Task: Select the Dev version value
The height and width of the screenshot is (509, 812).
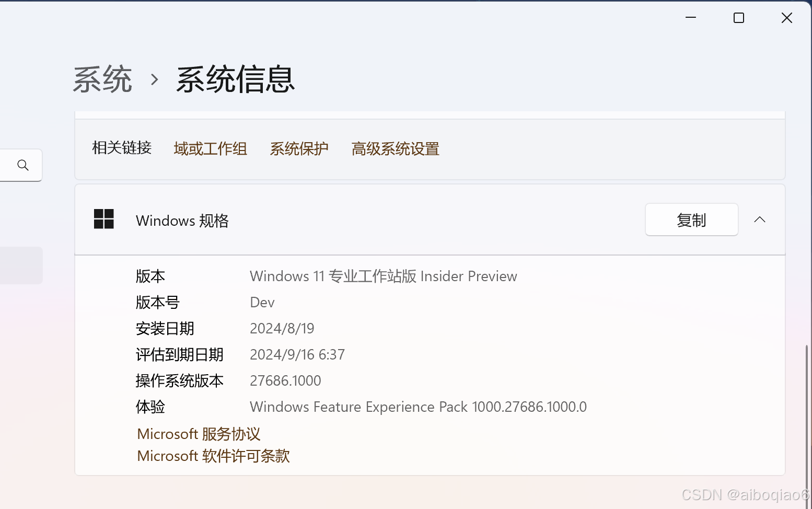Action: (262, 302)
